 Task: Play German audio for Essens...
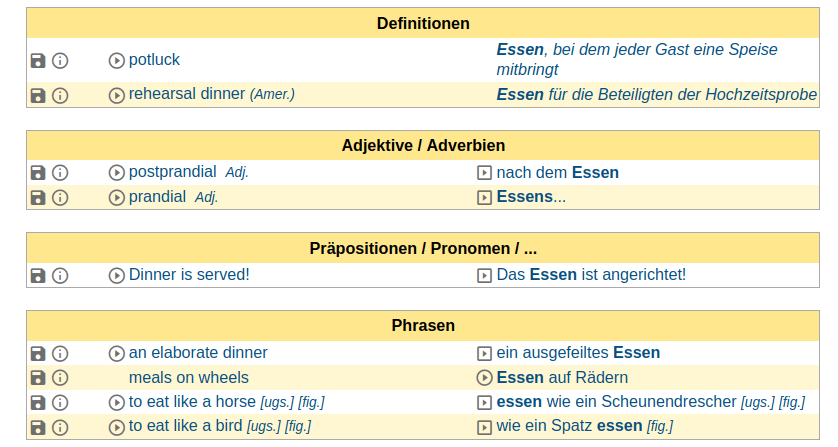(x=485, y=197)
